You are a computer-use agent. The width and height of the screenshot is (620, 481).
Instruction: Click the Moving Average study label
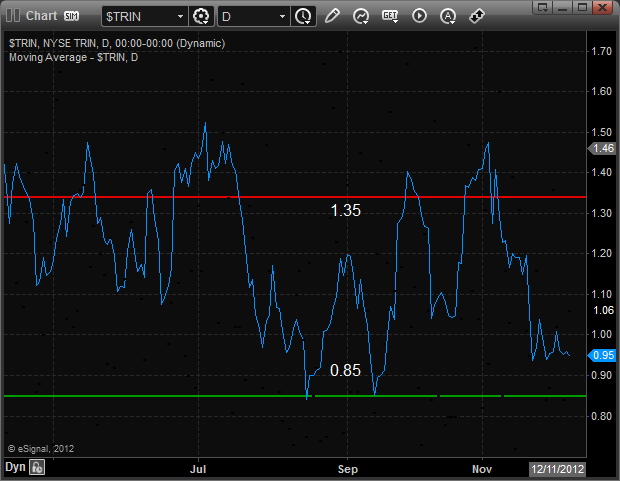coord(74,57)
